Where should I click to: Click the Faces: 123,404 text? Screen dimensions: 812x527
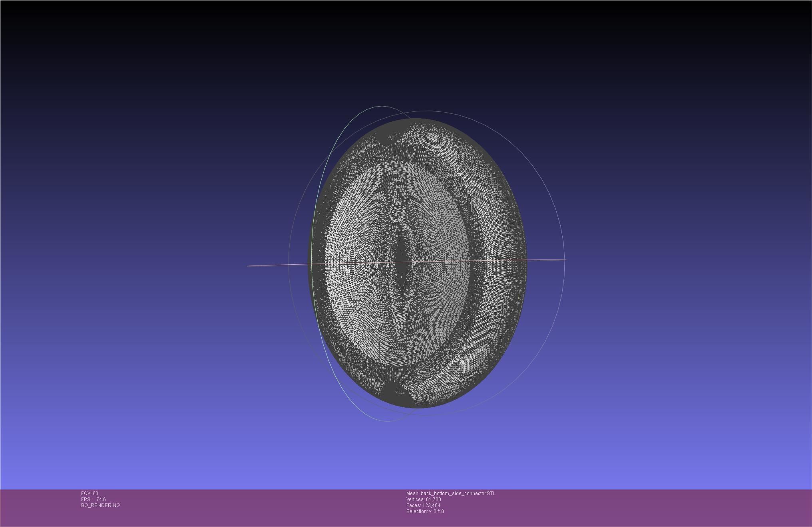tap(423, 505)
